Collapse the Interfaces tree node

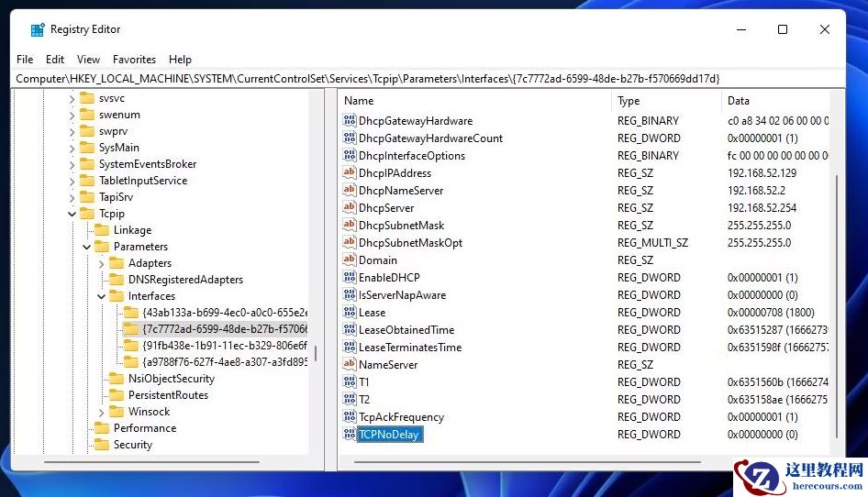101,297
